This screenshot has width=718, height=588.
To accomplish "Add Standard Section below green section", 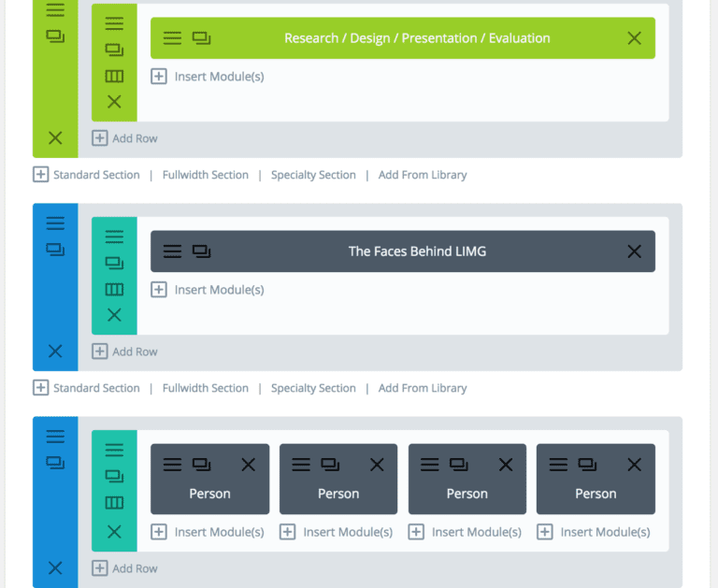I will (86, 175).
